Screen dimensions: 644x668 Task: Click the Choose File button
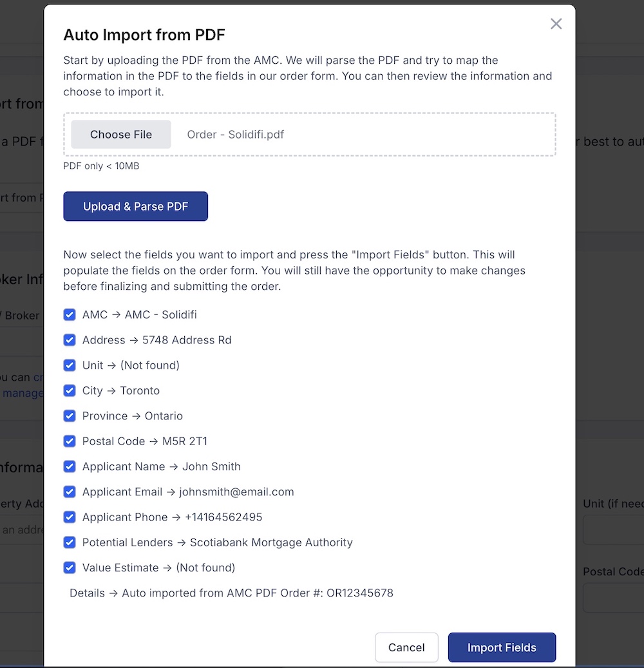[120, 134]
